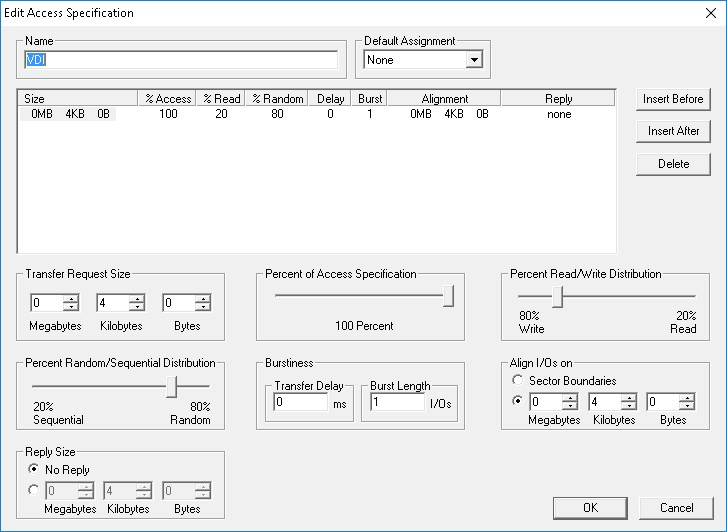This screenshot has width=727, height=532.
Task: Increase Transfer Request Size Kilobytes spinner up arrow
Action: (x=137, y=299)
